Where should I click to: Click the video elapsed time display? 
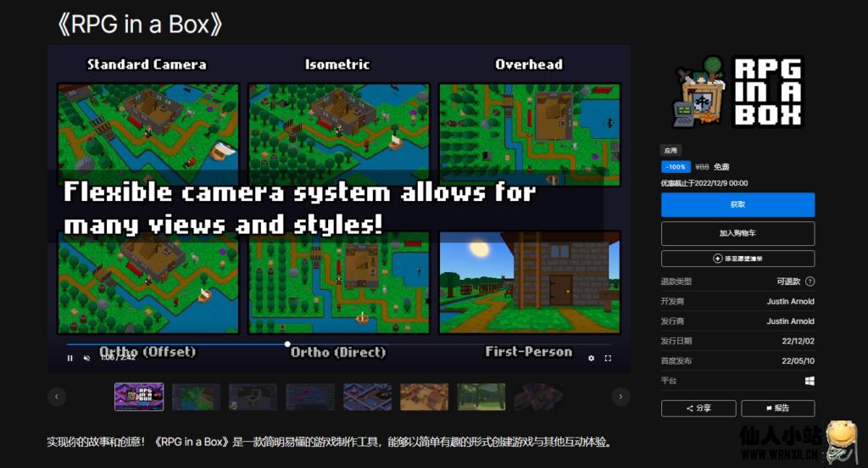(117, 358)
